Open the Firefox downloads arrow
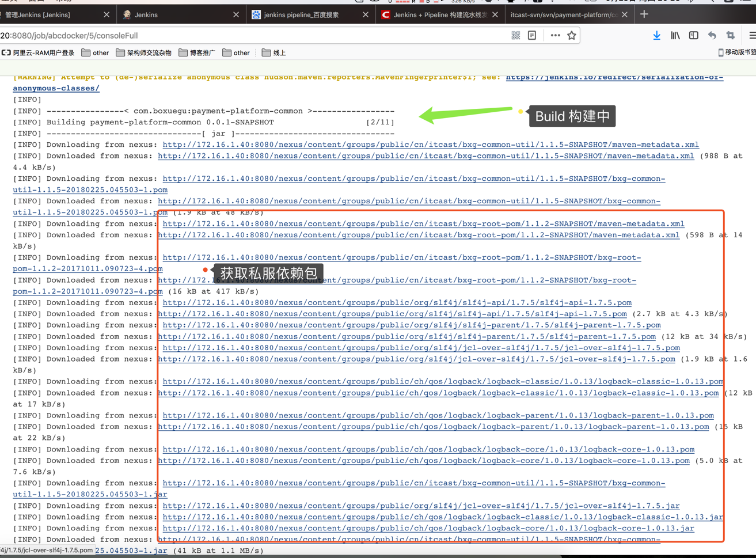The width and height of the screenshot is (756, 558). pyautogui.click(x=657, y=36)
